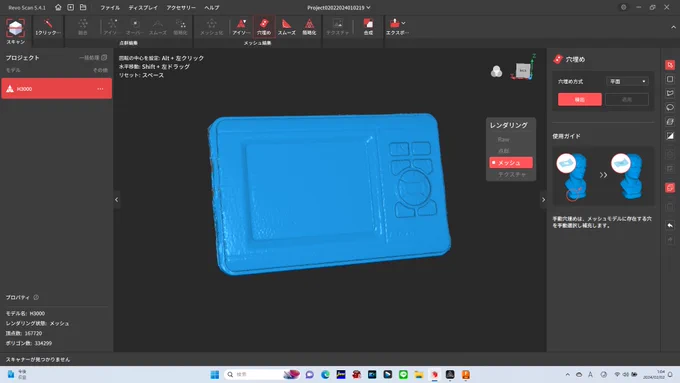
Task: Click the undo arrow in right sidebar
Action: (670, 226)
